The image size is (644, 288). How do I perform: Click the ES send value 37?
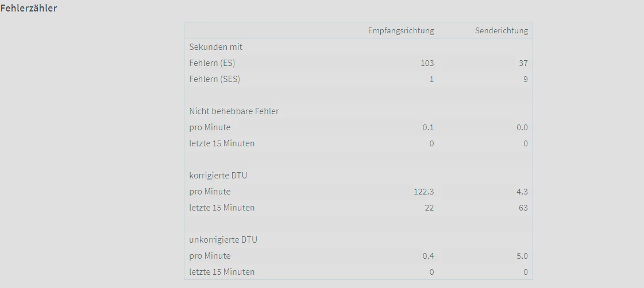[523, 63]
